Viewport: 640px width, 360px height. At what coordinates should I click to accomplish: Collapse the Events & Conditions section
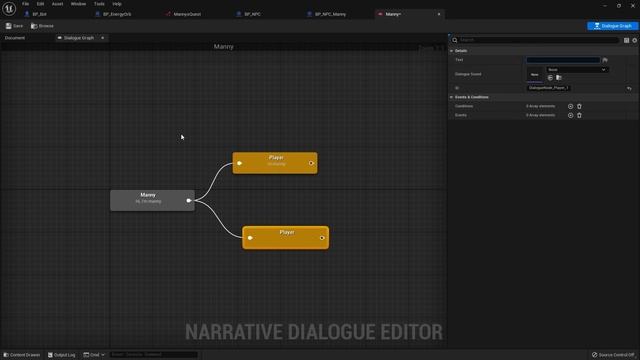point(451,97)
